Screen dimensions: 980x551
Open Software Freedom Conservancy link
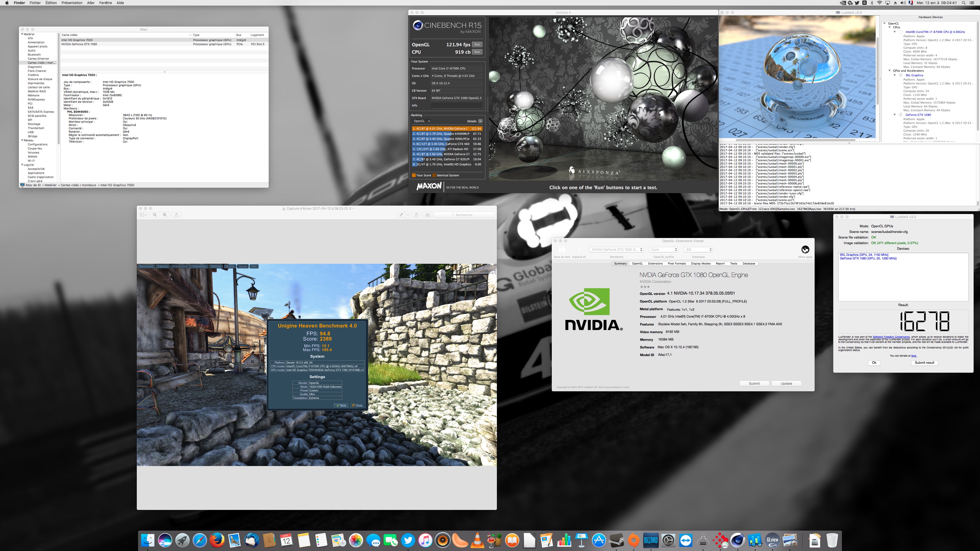(x=891, y=337)
